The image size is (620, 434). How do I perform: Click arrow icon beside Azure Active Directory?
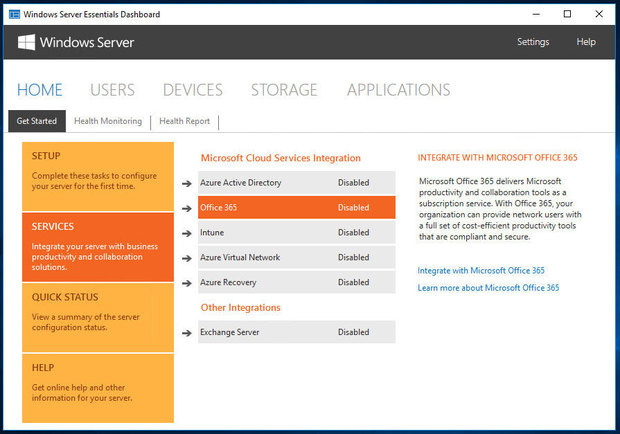[x=187, y=183]
